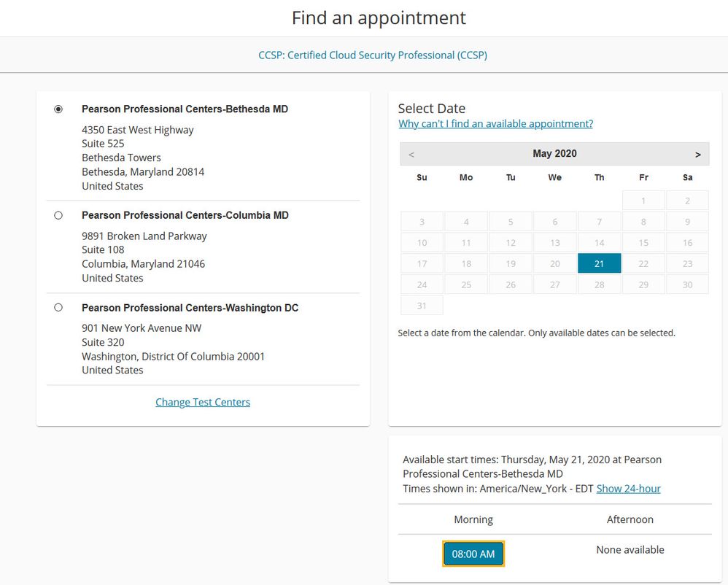Go to the next month arrow
728x585 pixels.
[x=698, y=154]
